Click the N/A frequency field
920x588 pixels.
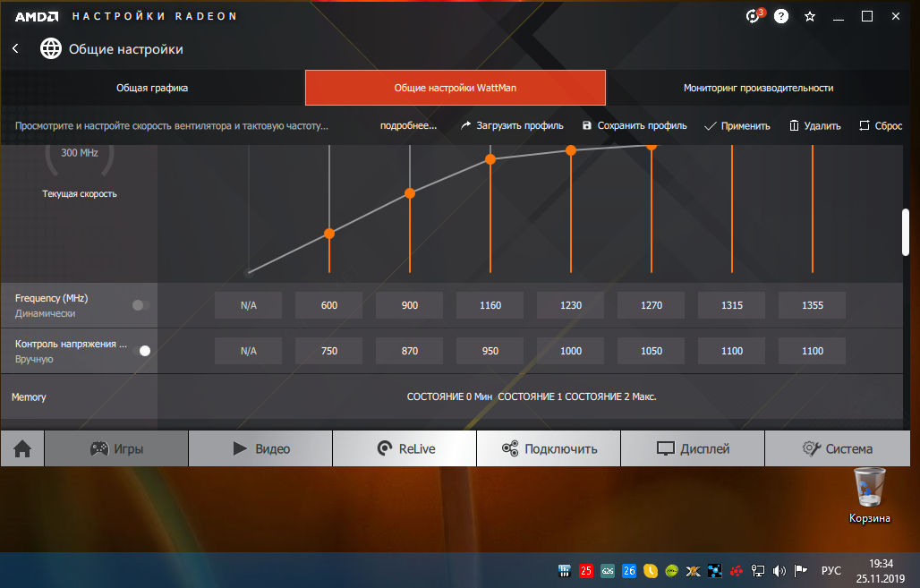(x=248, y=305)
